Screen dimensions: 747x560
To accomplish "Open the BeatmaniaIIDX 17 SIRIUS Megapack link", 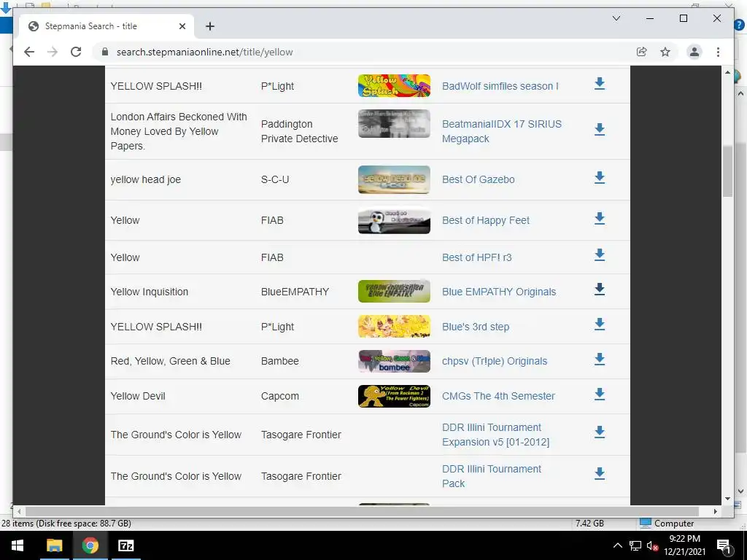I will point(502,131).
